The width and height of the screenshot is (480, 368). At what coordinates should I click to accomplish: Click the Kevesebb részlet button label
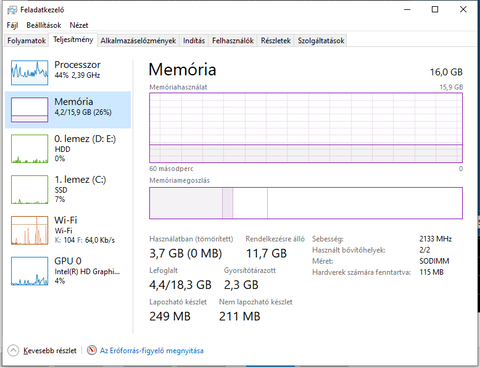pyautogui.click(x=50, y=351)
